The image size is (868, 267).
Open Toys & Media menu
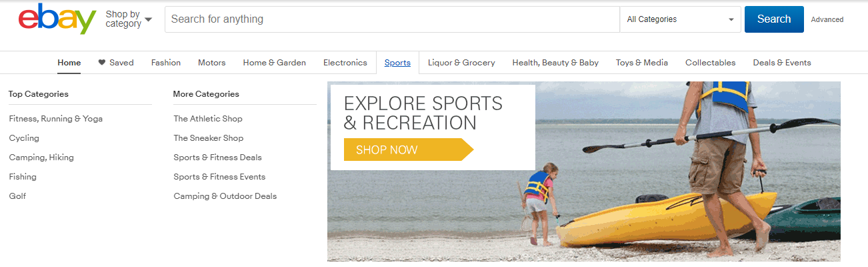click(642, 63)
